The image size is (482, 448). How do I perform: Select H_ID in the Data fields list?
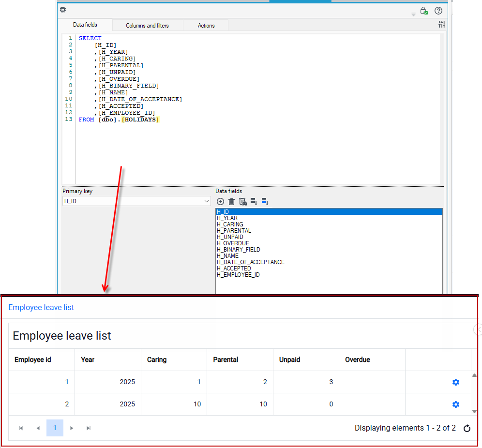[329, 212]
